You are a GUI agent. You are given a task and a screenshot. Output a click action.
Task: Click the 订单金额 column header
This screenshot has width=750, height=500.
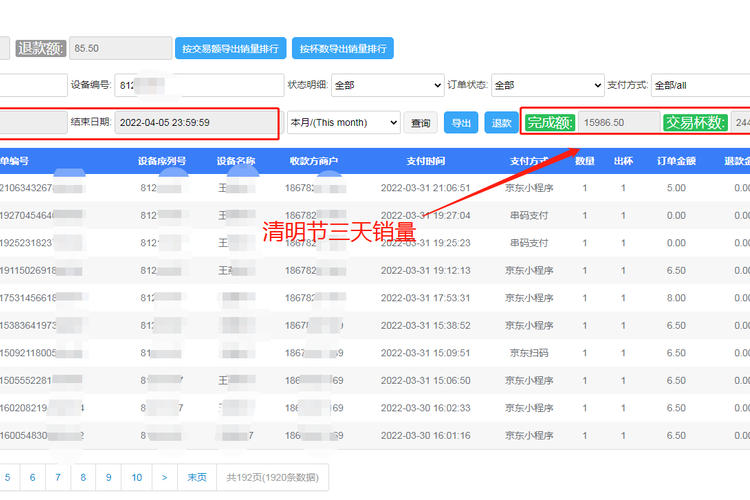point(675,161)
